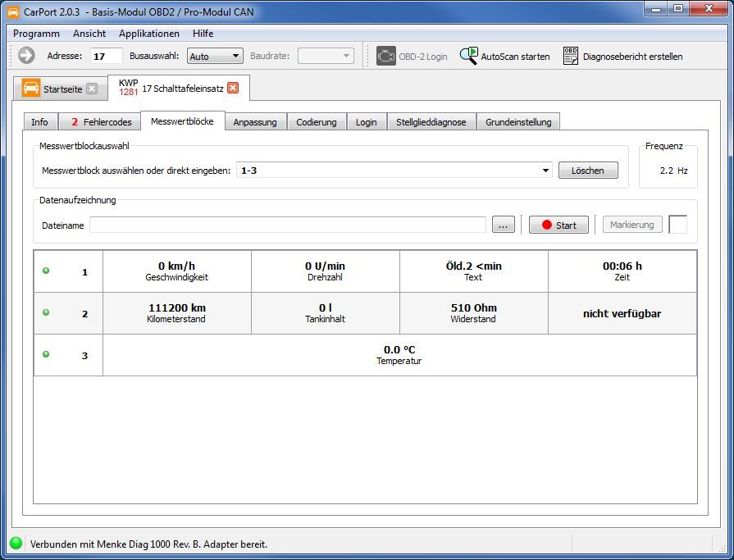Click the back arrow navigation icon
Image resolution: width=734 pixels, height=560 pixels.
point(26,56)
